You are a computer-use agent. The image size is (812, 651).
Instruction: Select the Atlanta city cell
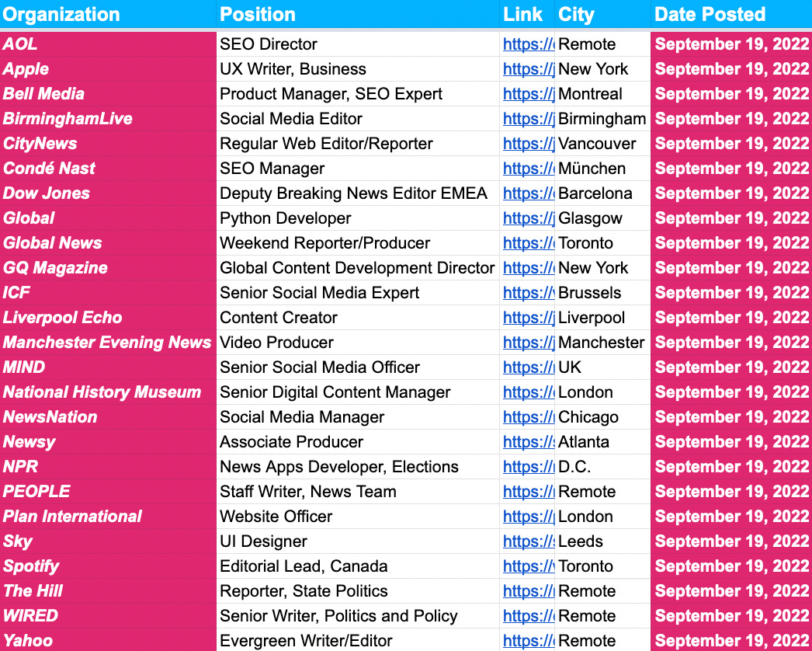602,442
